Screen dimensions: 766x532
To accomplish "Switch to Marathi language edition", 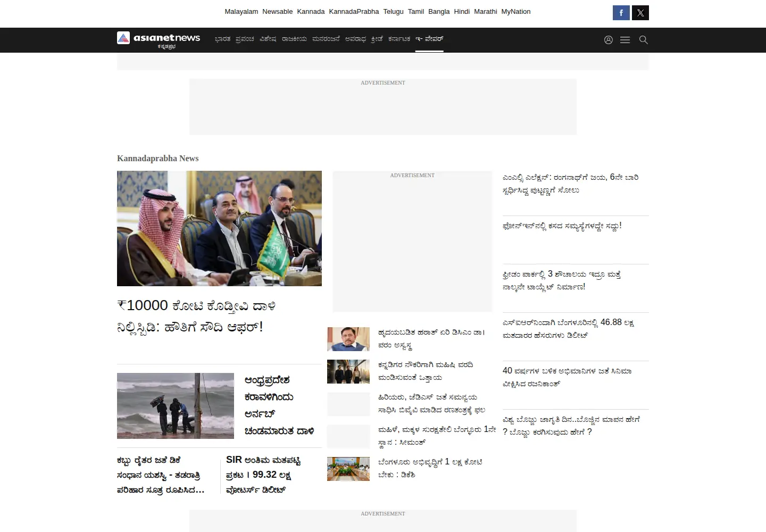I will (x=486, y=12).
